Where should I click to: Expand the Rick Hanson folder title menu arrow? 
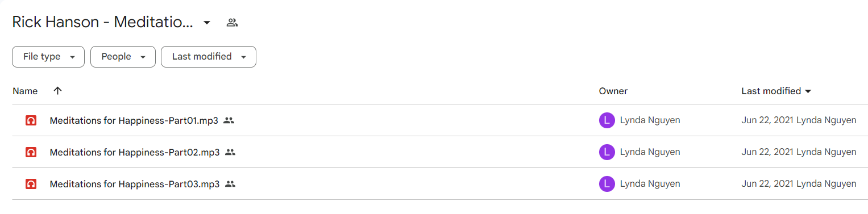point(207,23)
